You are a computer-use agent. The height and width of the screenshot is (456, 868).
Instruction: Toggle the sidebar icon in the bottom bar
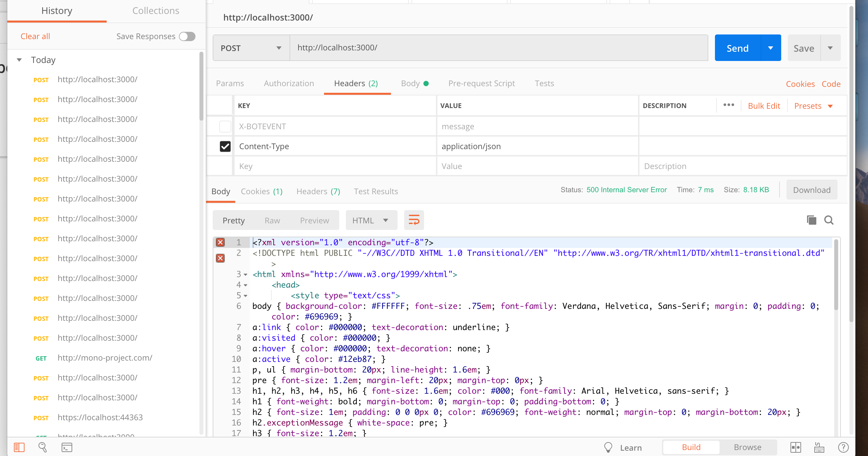click(x=19, y=447)
